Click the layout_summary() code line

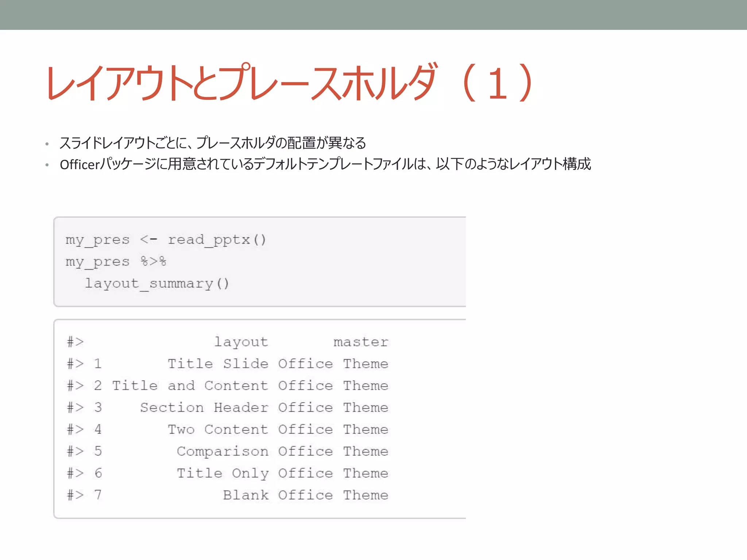click(x=157, y=284)
